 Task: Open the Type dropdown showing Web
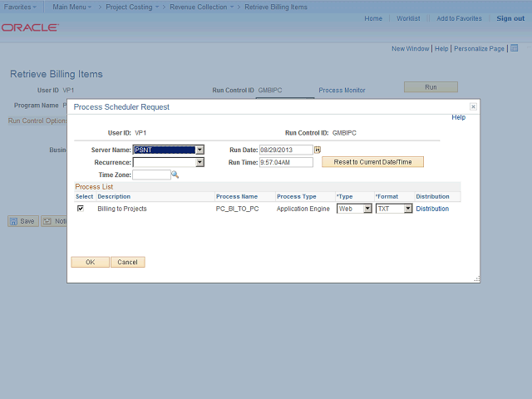367,209
